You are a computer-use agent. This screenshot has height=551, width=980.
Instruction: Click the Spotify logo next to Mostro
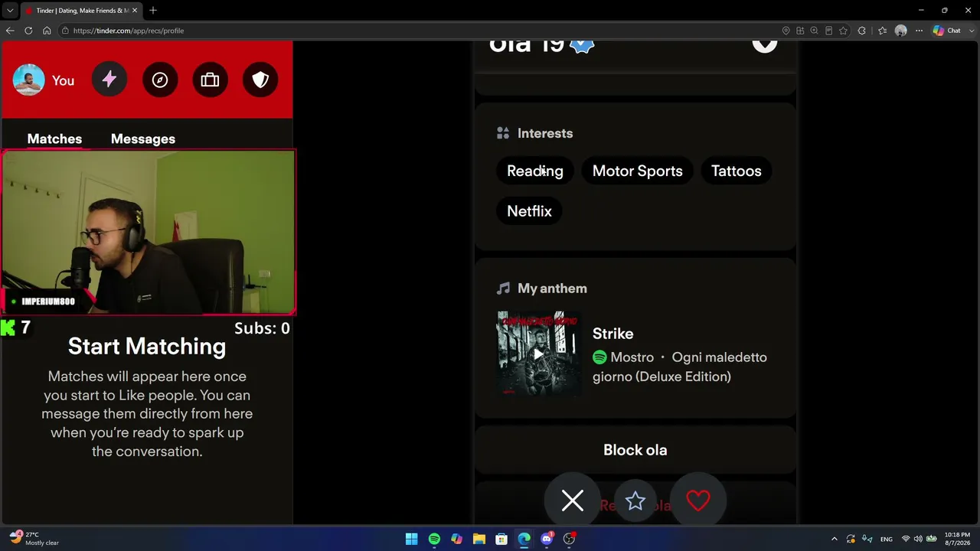tap(599, 357)
